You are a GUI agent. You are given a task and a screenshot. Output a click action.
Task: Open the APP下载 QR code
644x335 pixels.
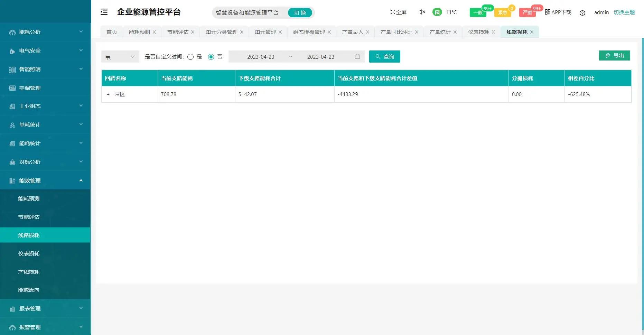pos(558,12)
